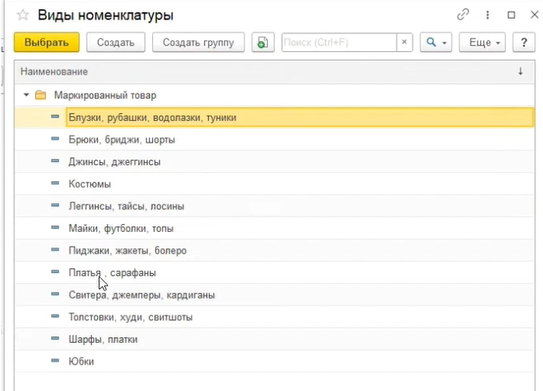The height and width of the screenshot is (391, 543).
Task: Collapse the Маркированный товар group
Action: pos(26,95)
